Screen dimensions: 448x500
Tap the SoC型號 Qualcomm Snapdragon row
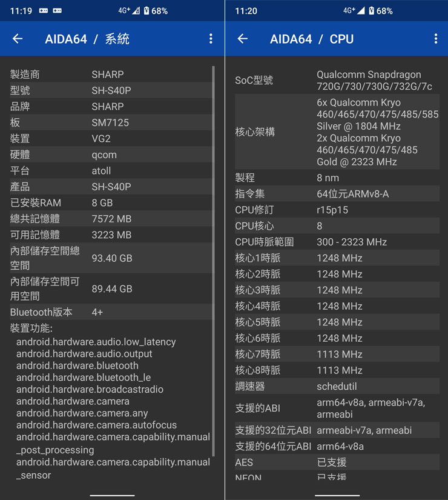point(336,80)
